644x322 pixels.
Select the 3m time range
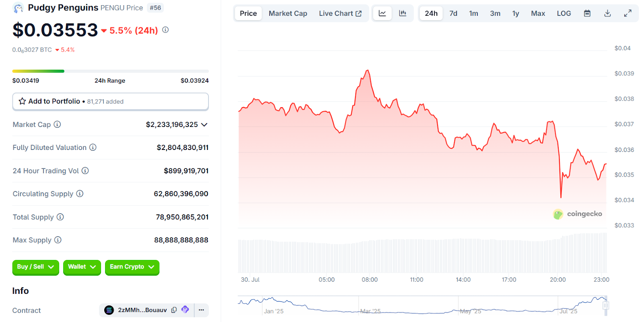[x=495, y=13]
